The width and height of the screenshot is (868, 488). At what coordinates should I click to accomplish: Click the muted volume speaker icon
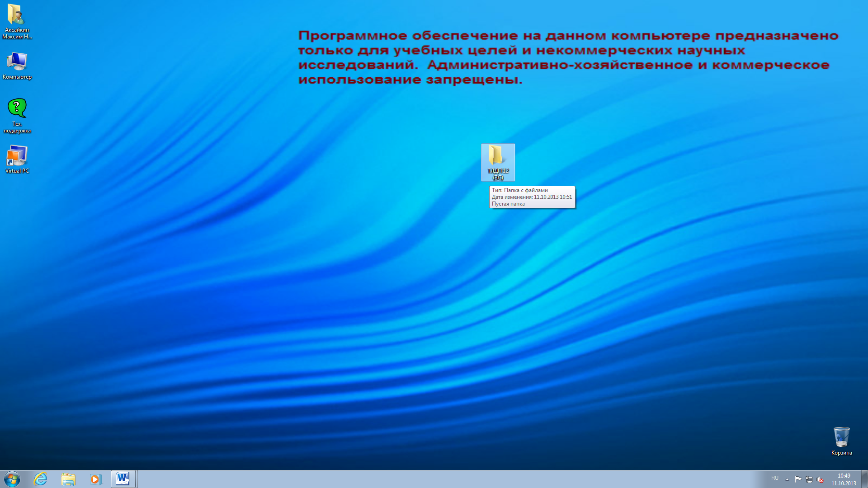(x=820, y=479)
